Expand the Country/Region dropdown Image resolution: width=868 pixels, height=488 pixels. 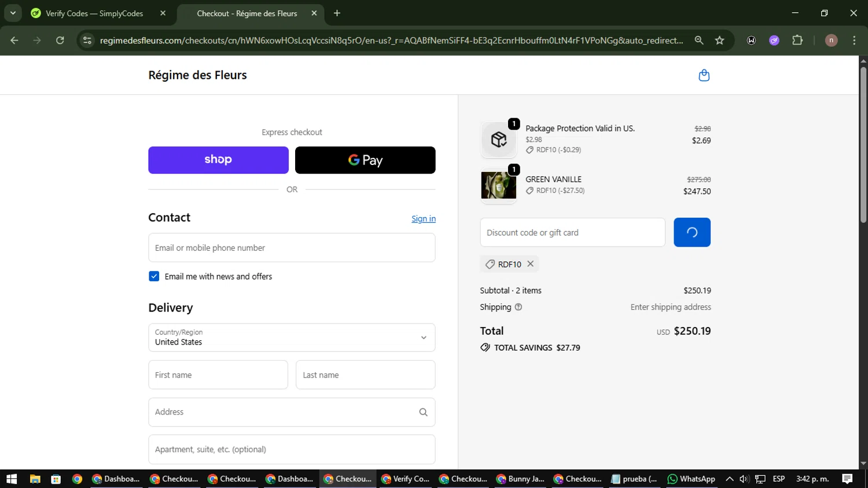tap(292, 337)
